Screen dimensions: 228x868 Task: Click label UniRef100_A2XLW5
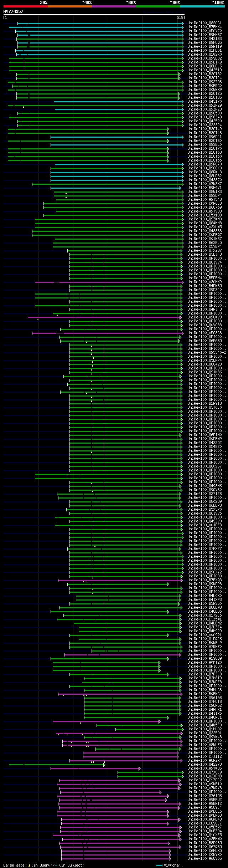(204, 227)
